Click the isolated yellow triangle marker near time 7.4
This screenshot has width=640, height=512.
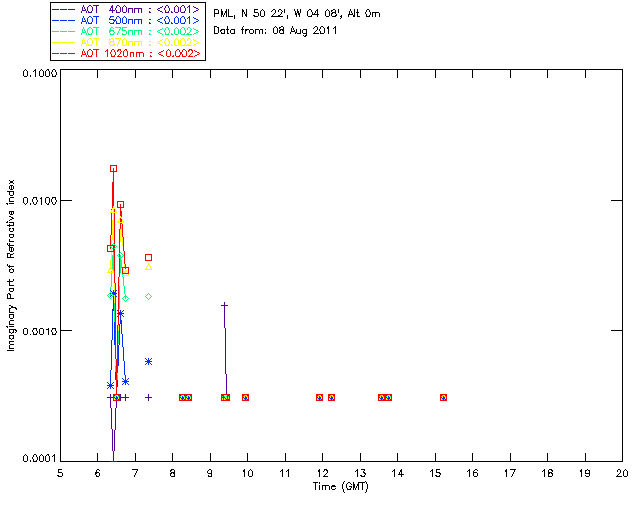149,267
